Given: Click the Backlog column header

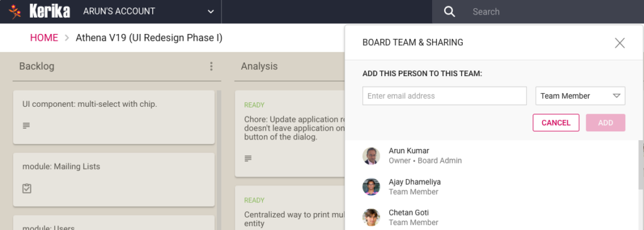Looking at the screenshot, I should [x=36, y=66].
